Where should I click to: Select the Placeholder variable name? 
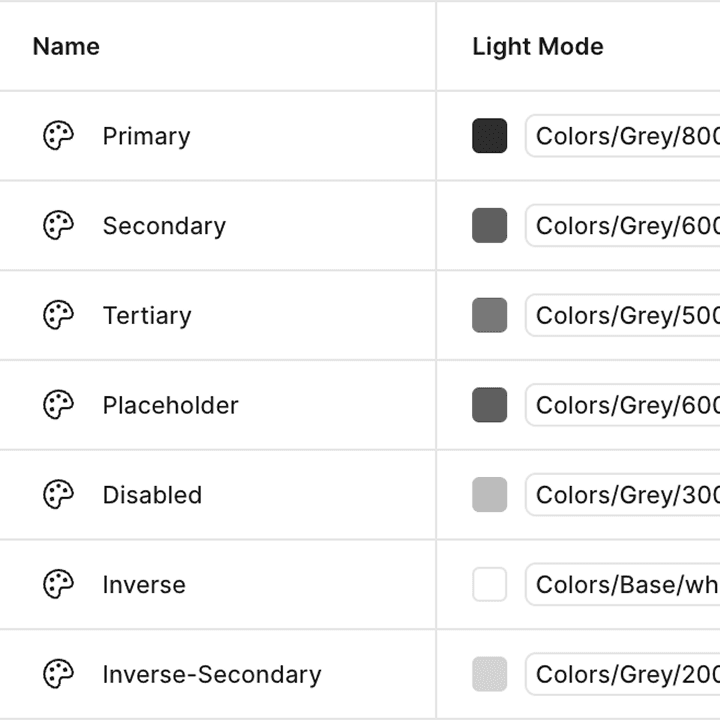[170, 405]
